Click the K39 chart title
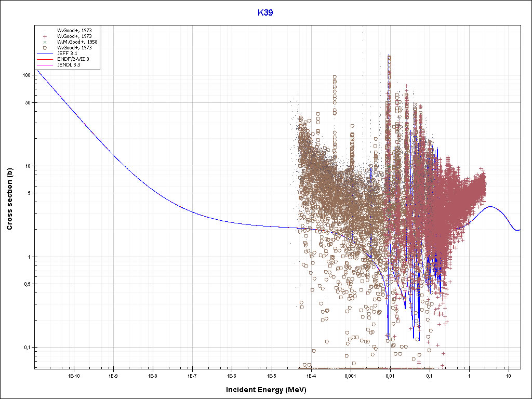532x399 pixels. [265, 13]
